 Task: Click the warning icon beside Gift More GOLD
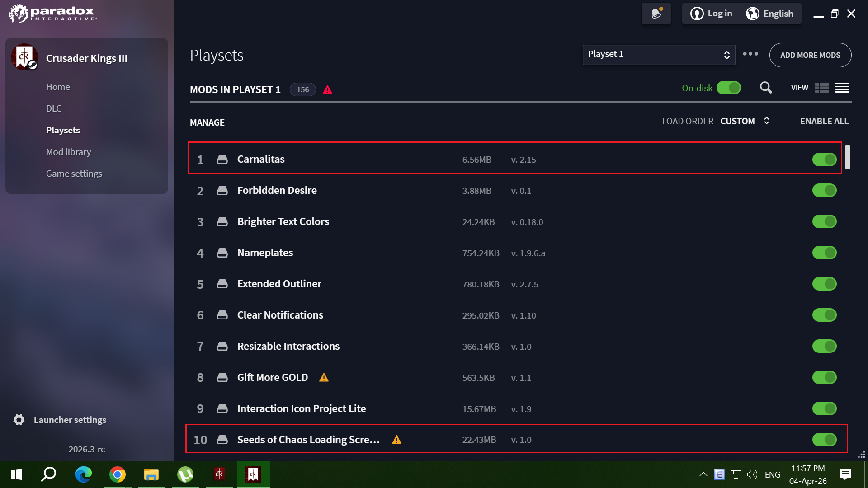324,377
